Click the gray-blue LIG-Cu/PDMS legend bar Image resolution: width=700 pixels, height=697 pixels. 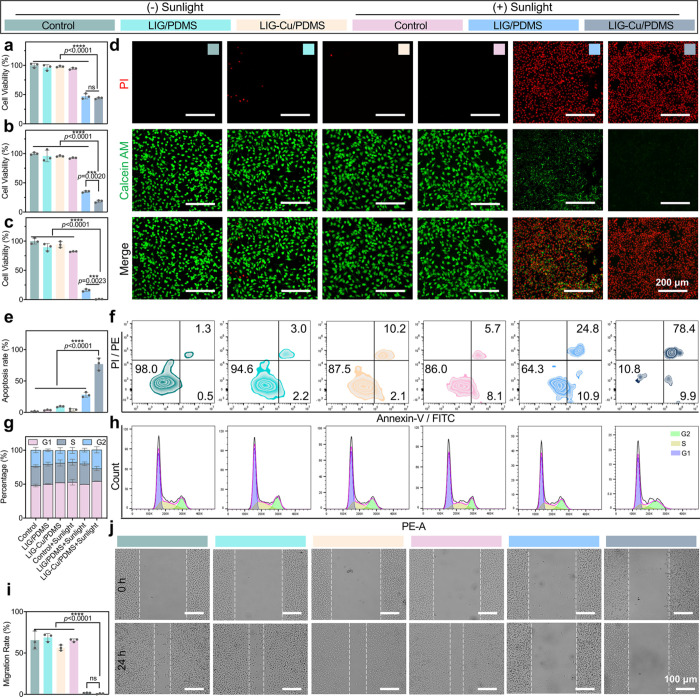pyautogui.click(x=639, y=25)
